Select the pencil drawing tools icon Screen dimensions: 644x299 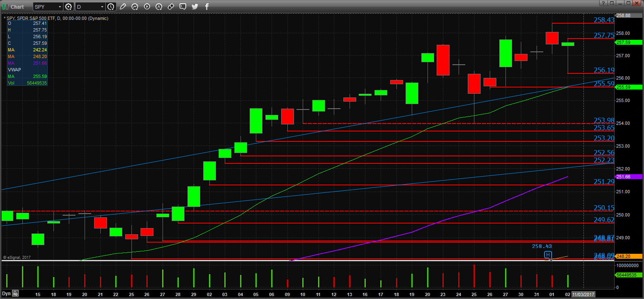122,7
